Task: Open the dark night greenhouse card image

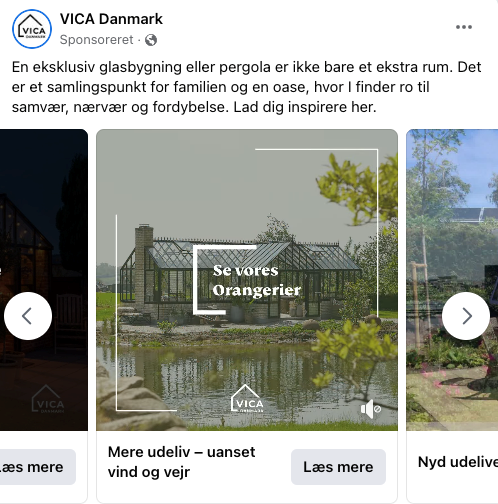Action: click(44, 280)
